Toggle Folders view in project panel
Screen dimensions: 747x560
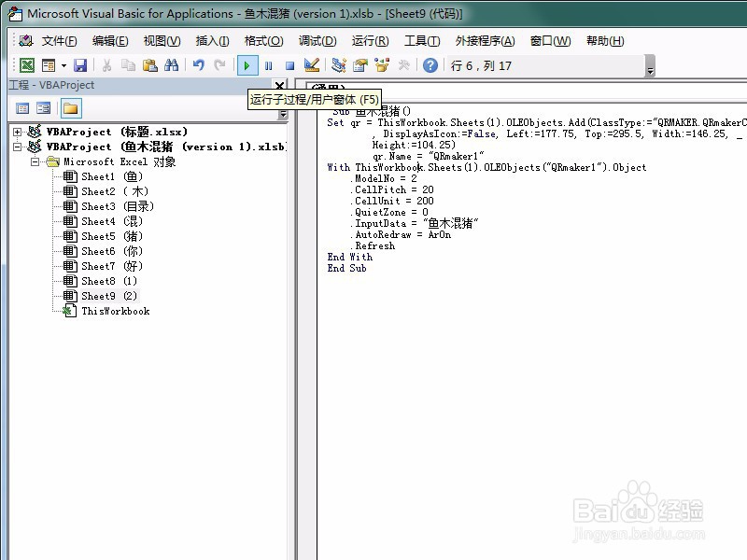(x=71, y=108)
